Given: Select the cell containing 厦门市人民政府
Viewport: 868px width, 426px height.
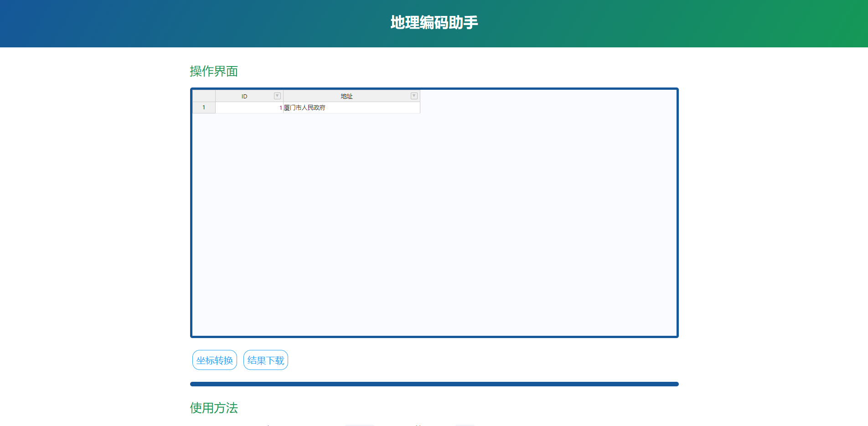Looking at the screenshot, I should pos(351,108).
